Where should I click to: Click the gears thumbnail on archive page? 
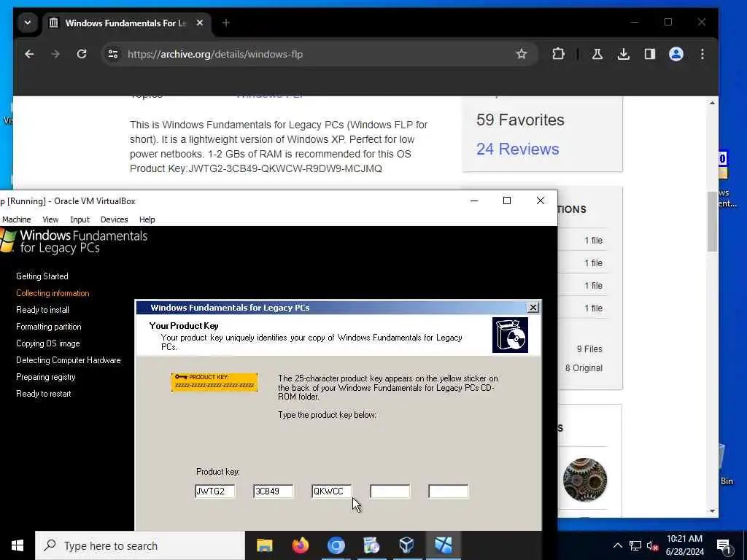584,480
